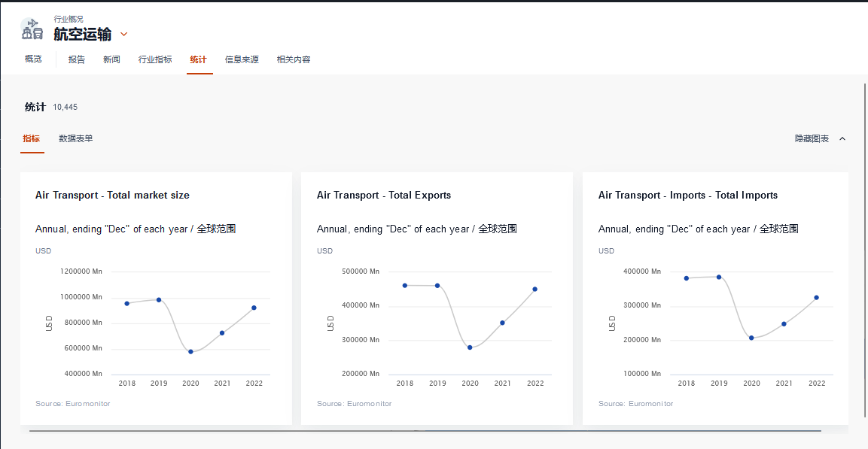Open the Air Transport - Total market size chart
Screen dimensions: 868x449
click(112, 196)
